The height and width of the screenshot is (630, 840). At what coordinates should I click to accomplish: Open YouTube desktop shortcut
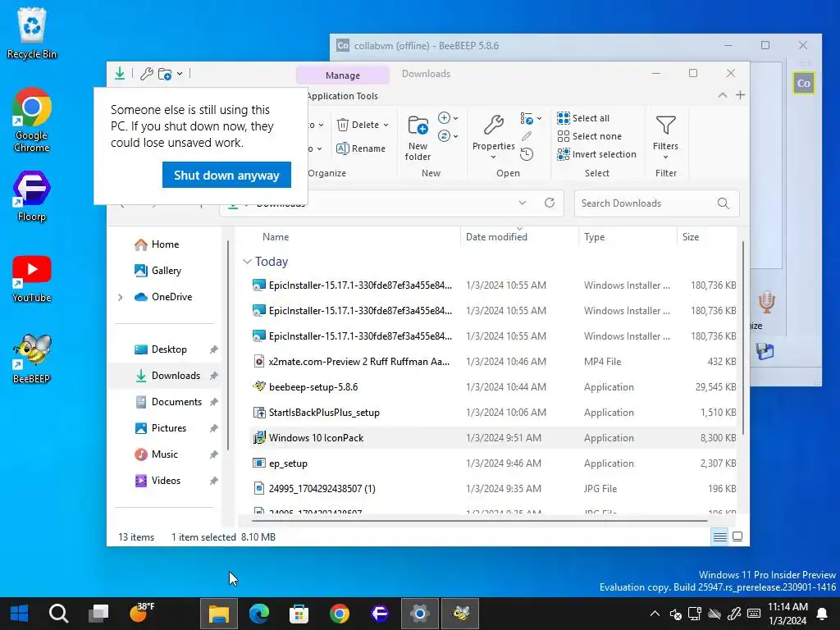32,279
